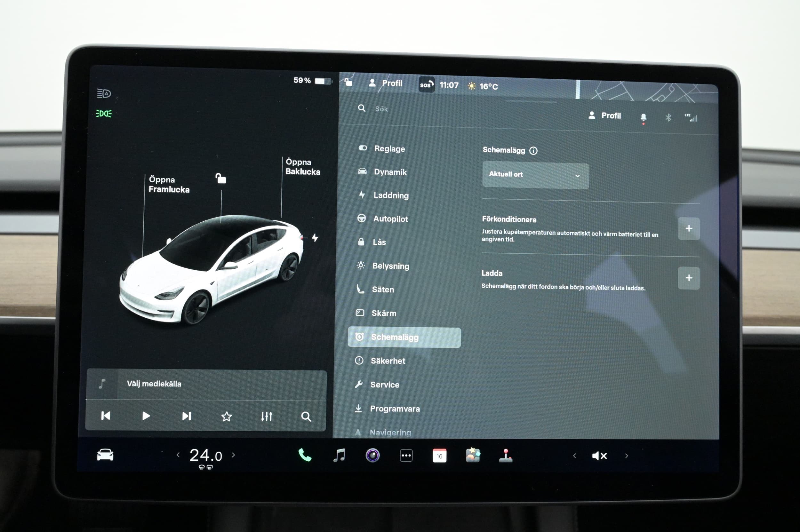
Task: Toggle favorite star in media player
Action: [226, 416]
